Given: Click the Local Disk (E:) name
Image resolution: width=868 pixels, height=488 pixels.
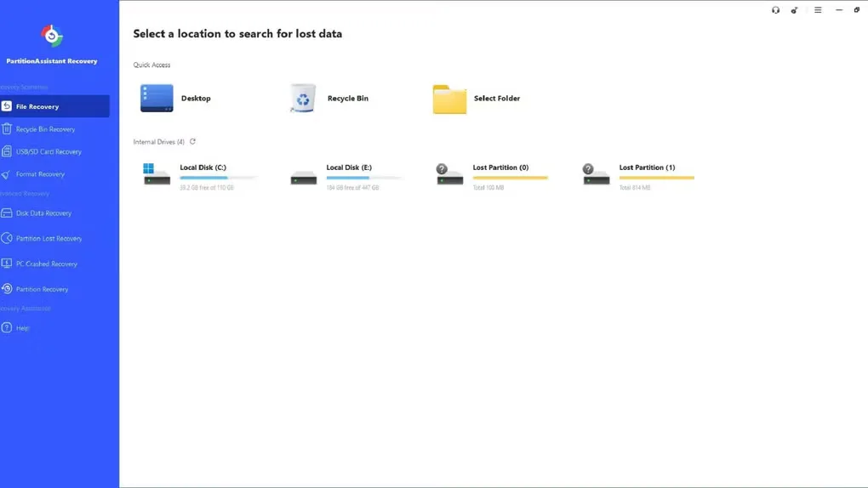Looking at the screenshot, I should click(349, 167).
